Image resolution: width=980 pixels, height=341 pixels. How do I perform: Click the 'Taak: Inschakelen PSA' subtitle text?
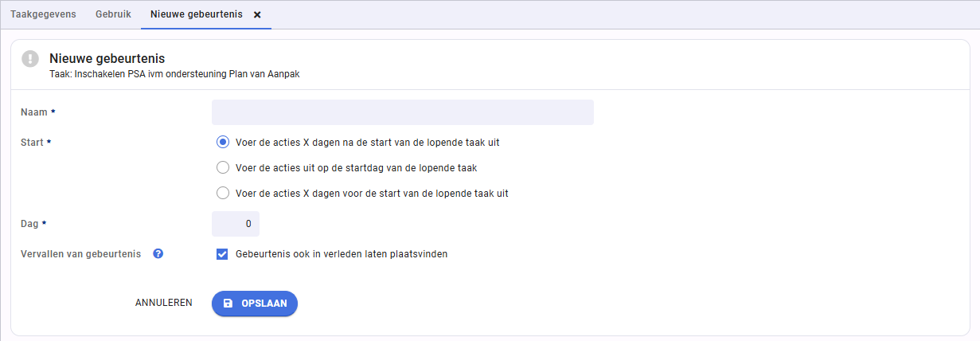click(x=174, y=73)
